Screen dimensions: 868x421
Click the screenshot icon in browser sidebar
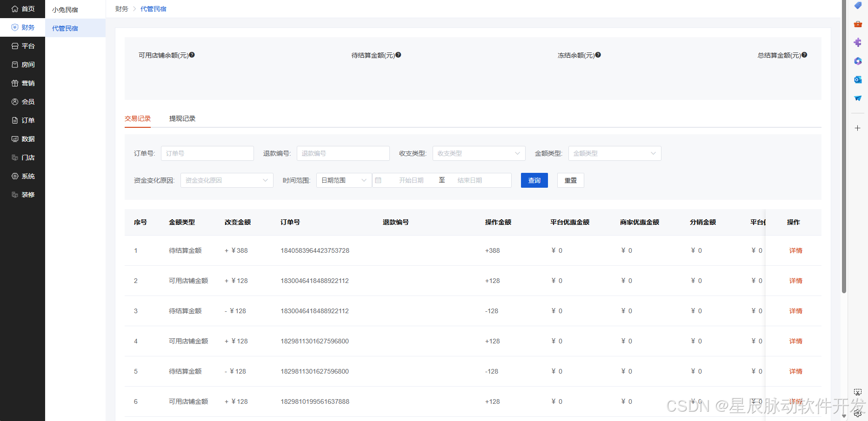(x=858, y=392)
